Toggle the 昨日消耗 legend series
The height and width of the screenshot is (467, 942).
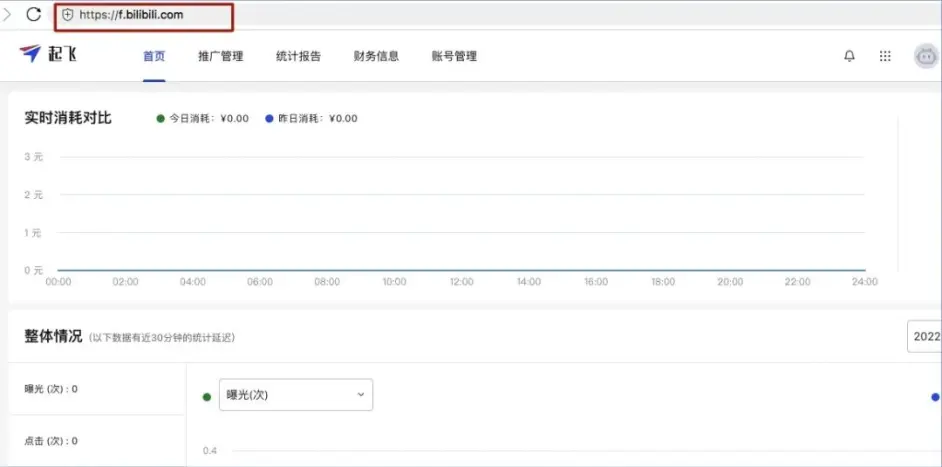pyautogui.click(x=310, y=118)
